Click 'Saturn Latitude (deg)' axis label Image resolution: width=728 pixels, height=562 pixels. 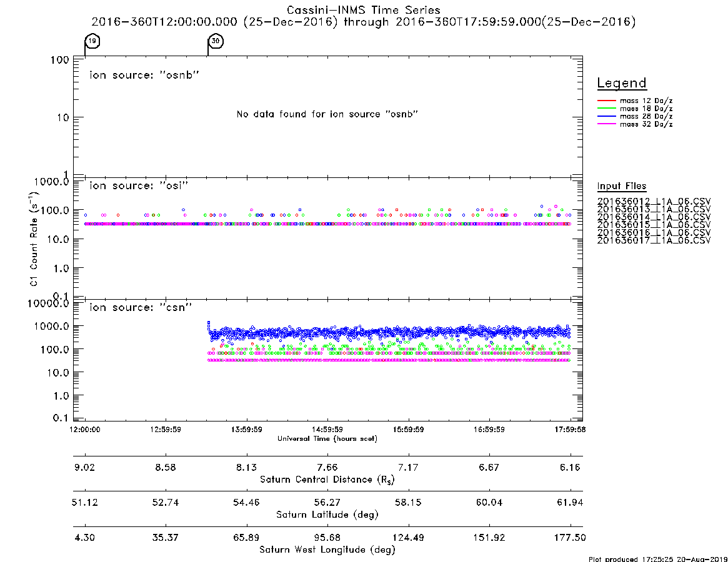pyautogui.click(x=327, y=515)
